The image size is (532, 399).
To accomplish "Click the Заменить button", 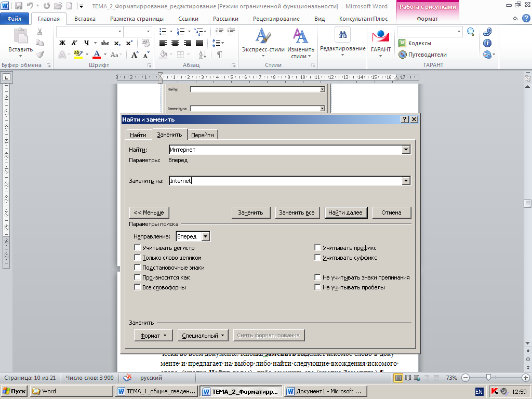I will [x=251, y=212].
